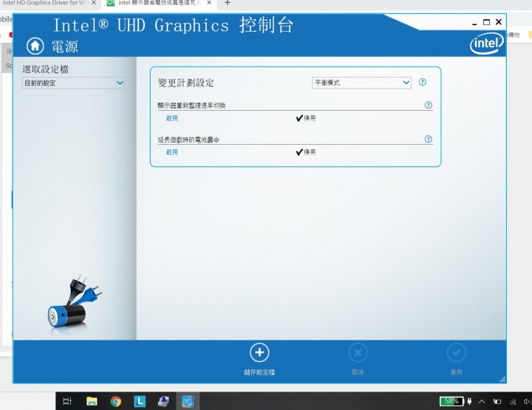Select 停用 for 顯示器重新整理速率切換
The height and width of the screenshot is (410, 532).
click(x=306, y=118)
